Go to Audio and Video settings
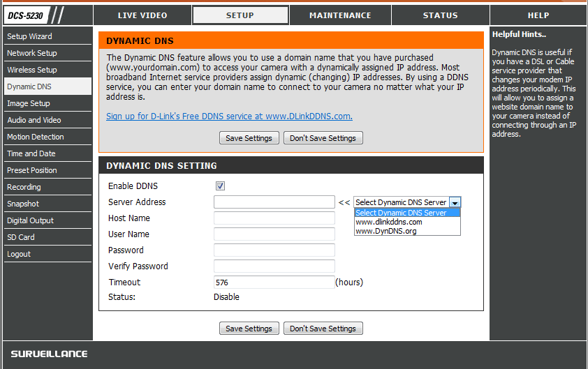This screenshot has height=369, width=588. coord(47,120)
